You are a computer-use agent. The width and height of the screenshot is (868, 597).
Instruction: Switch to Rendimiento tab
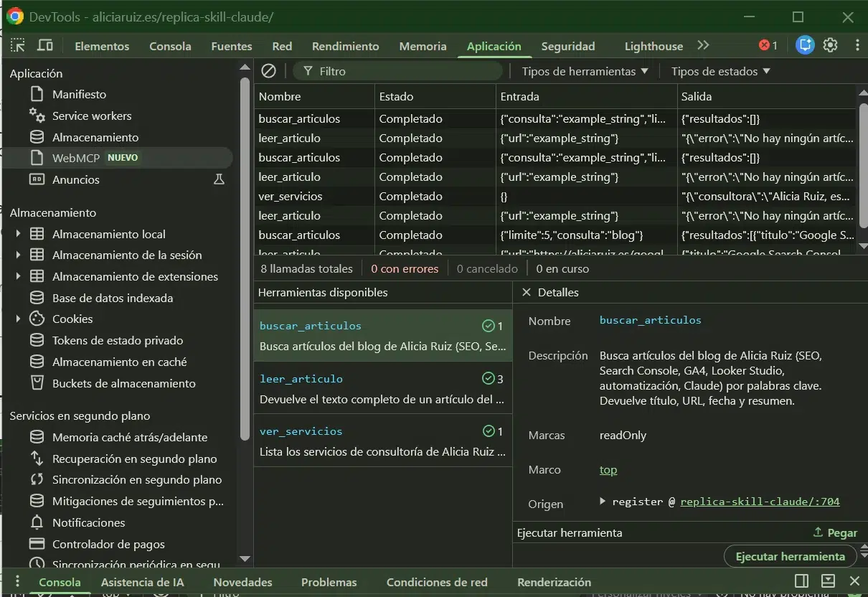tap(345, 46)
